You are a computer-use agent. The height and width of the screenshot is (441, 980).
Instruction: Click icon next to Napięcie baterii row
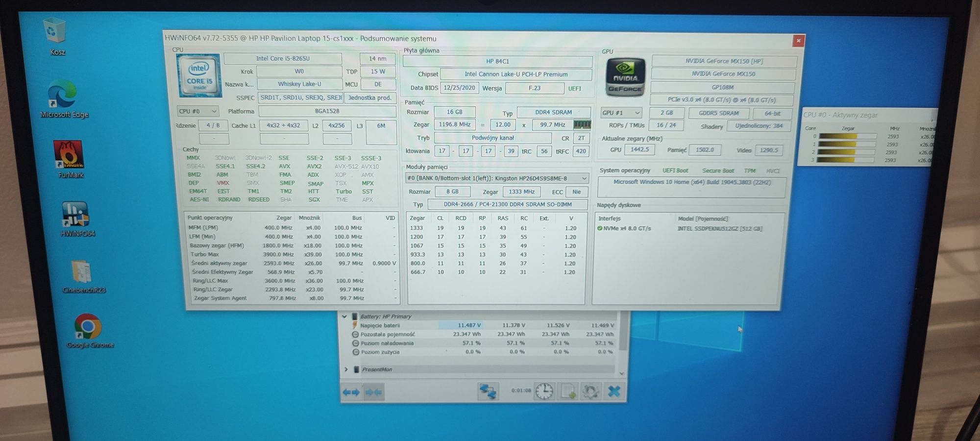[x=355, y=325]
